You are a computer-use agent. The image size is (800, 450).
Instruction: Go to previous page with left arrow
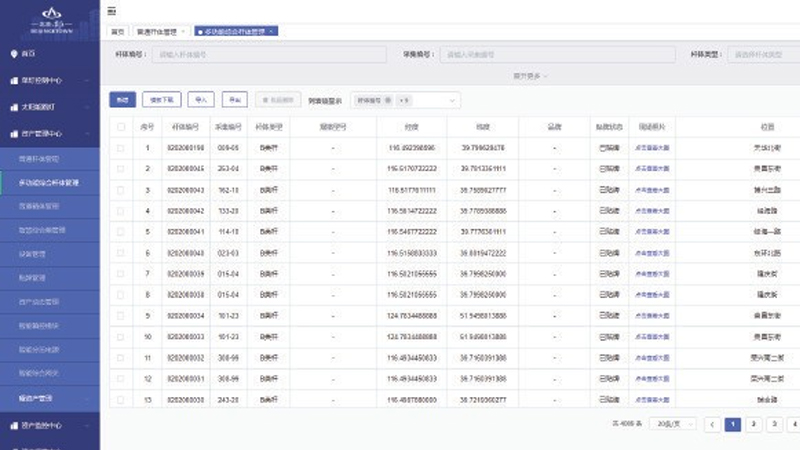[712, 424]
